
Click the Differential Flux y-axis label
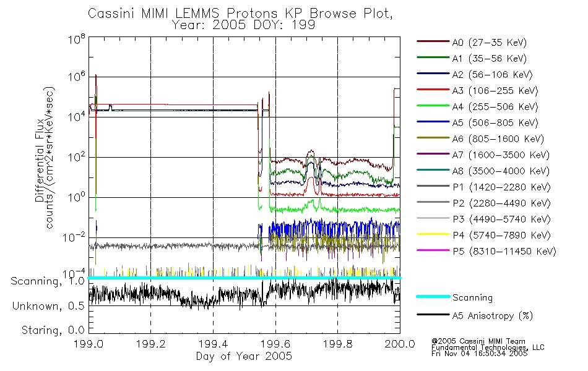point(40,160)
